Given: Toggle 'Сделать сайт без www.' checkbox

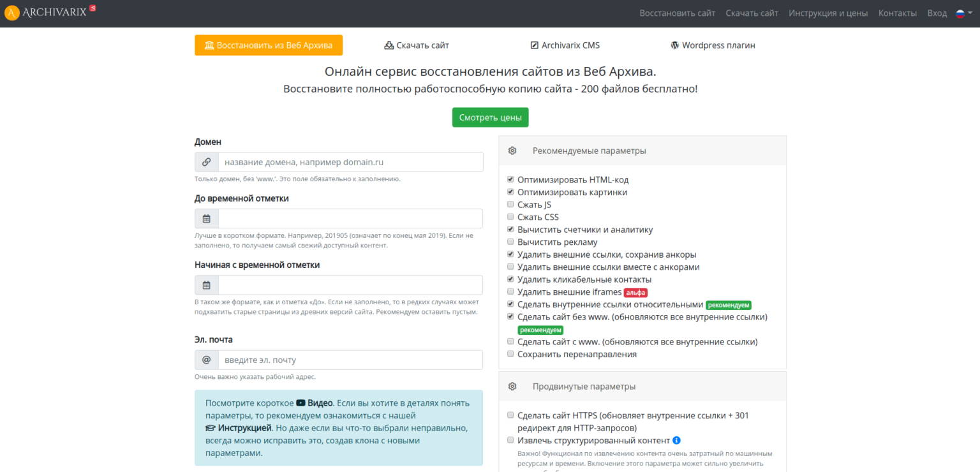Looking at the screenshot, I should pyautogui.click(x=510, y=316).
